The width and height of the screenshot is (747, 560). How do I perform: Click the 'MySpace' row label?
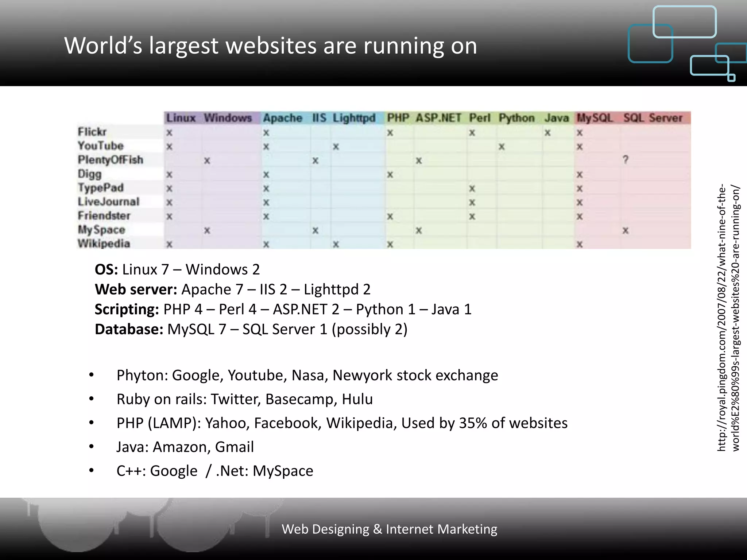click(x=101, y=230)
